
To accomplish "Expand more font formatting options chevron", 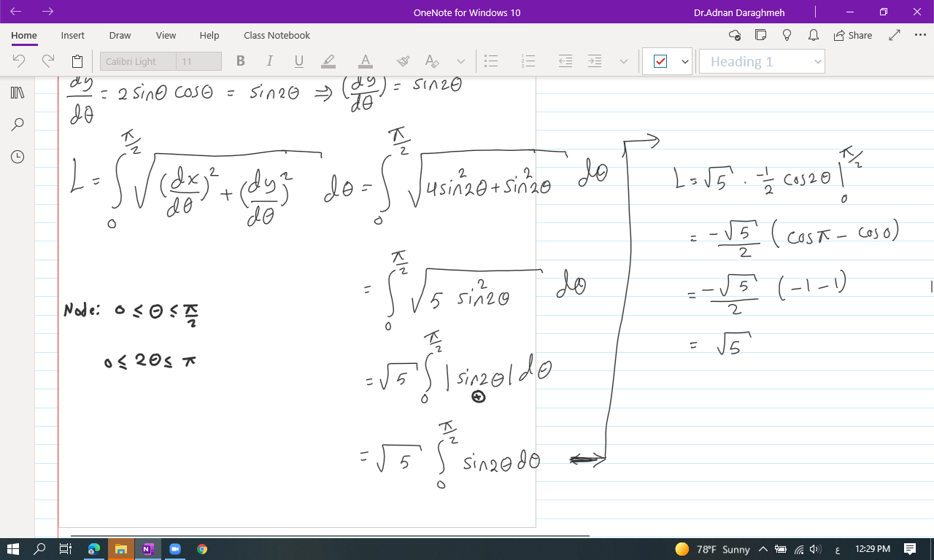I will pyautogui.click(x=460, y=61).
